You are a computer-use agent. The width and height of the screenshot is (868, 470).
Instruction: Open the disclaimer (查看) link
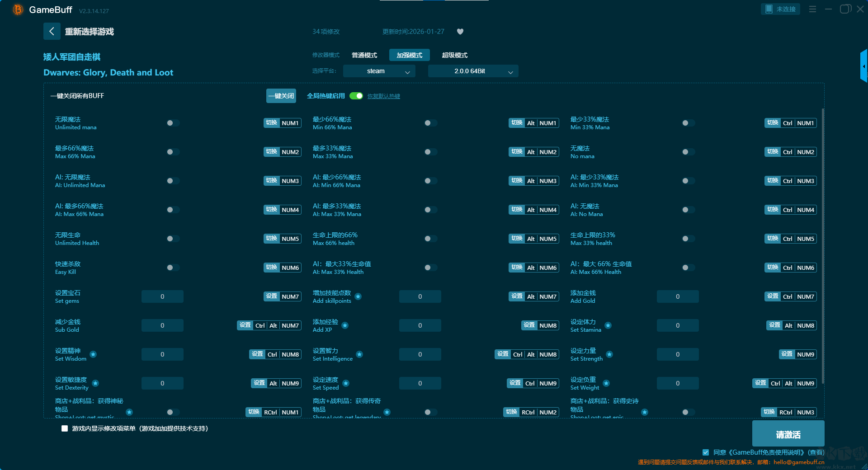pos(816,452)
